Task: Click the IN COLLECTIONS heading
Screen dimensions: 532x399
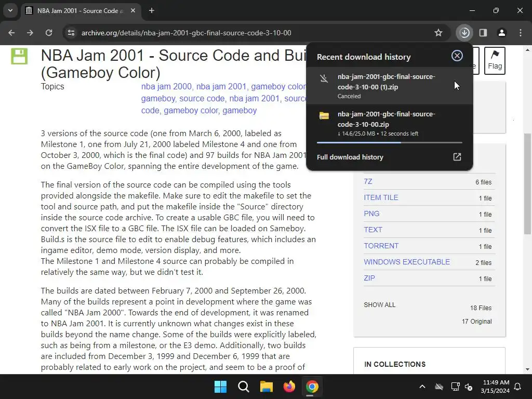Action: (395, 364)
